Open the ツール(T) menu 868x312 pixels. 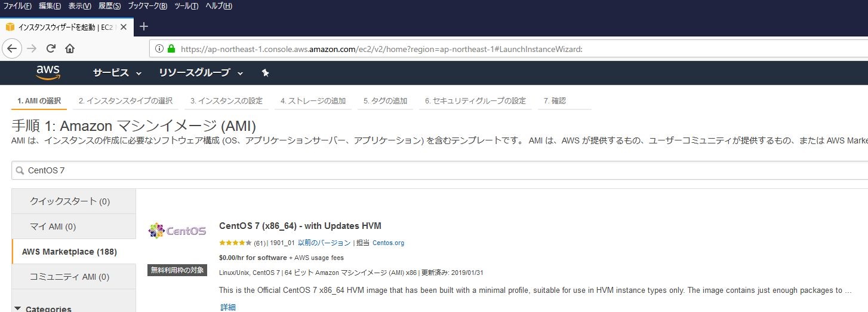coord(186,6)
